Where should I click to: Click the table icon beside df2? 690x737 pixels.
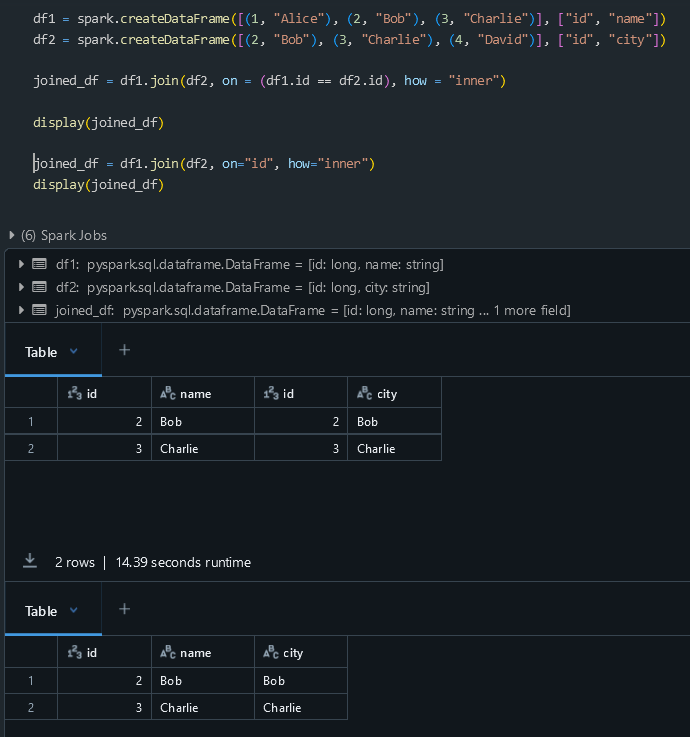coord(39,287)
